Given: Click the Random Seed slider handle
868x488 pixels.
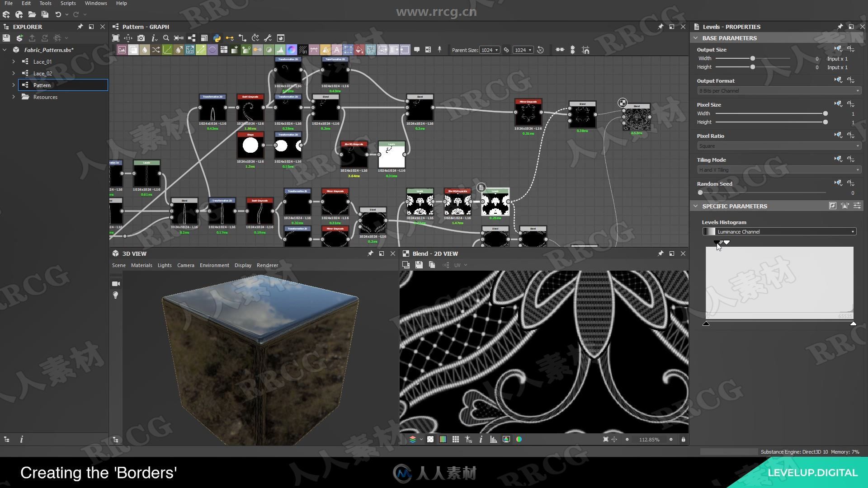Looking at the screenshot, I should click(x=700, y=192).
